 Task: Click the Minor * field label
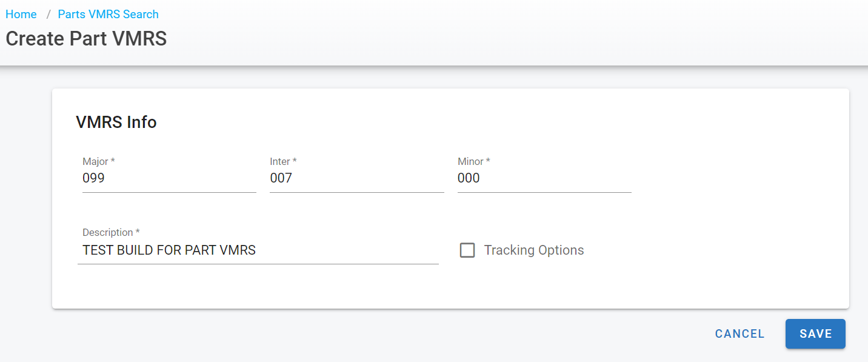pos(473,162)
